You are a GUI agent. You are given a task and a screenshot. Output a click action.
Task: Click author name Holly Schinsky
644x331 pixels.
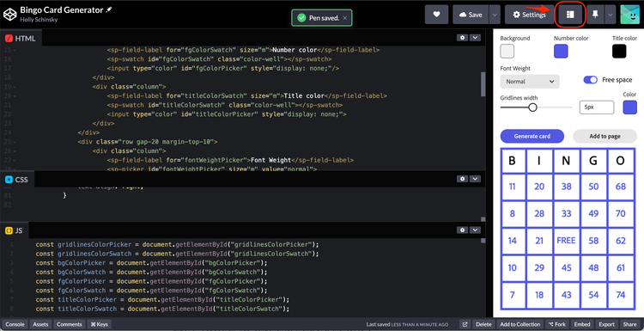[x=38, y=19]
